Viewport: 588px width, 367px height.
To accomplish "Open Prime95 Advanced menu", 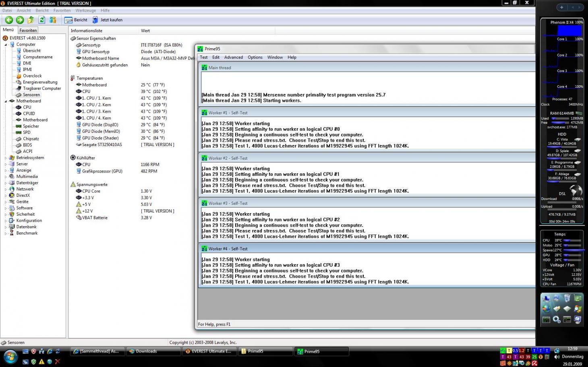I will click(x=234, y=57).
